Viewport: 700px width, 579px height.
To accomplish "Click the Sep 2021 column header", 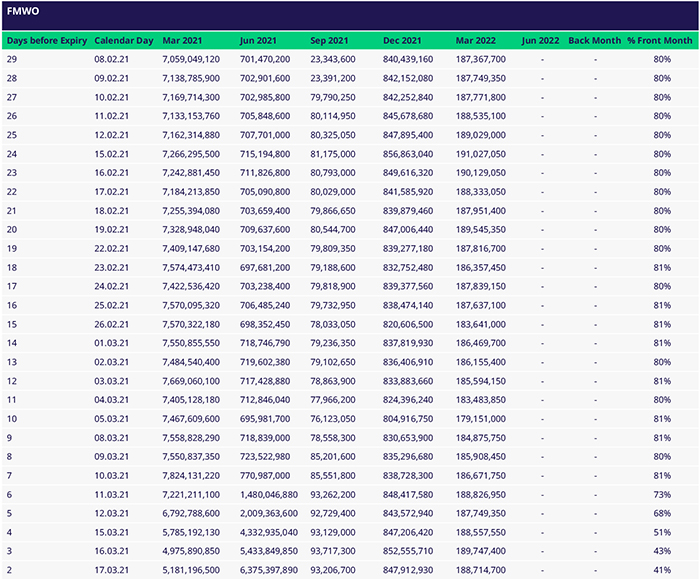I will click(330, 41).
